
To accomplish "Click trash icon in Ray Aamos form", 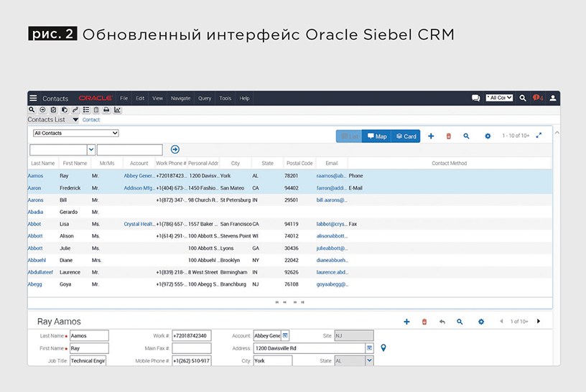I will [424, 322].
